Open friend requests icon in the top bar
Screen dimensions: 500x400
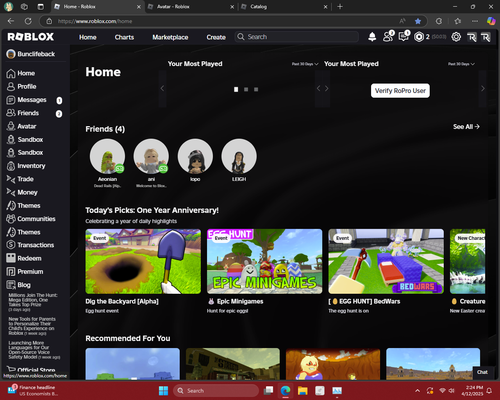point(388,37)
